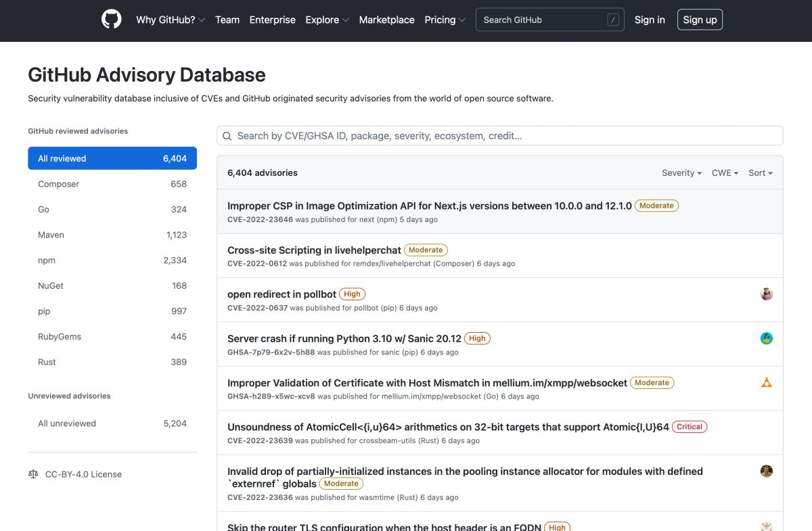Open the Sort dropdown
812x531 pixels.
coord(761,173)
